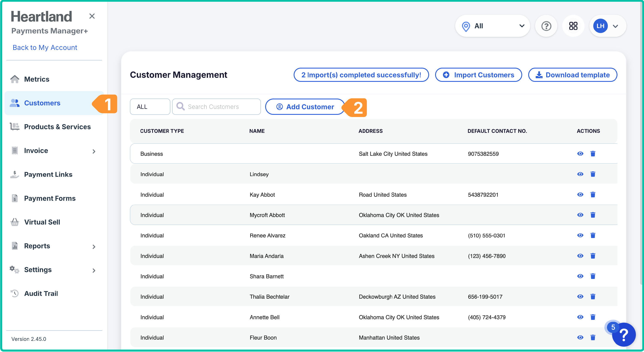Screen dimensions: 644x352
Task: Open the floating help chat button
Action: tap(624, 334)
